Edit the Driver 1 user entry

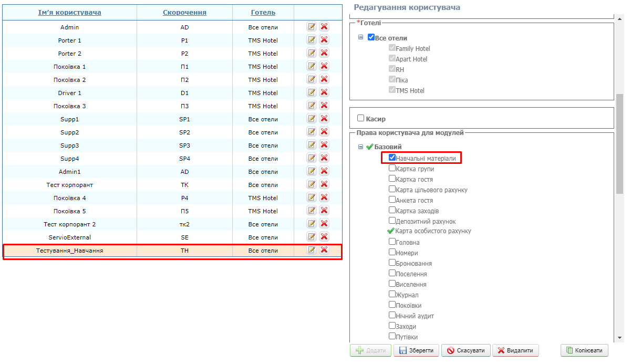312,92
